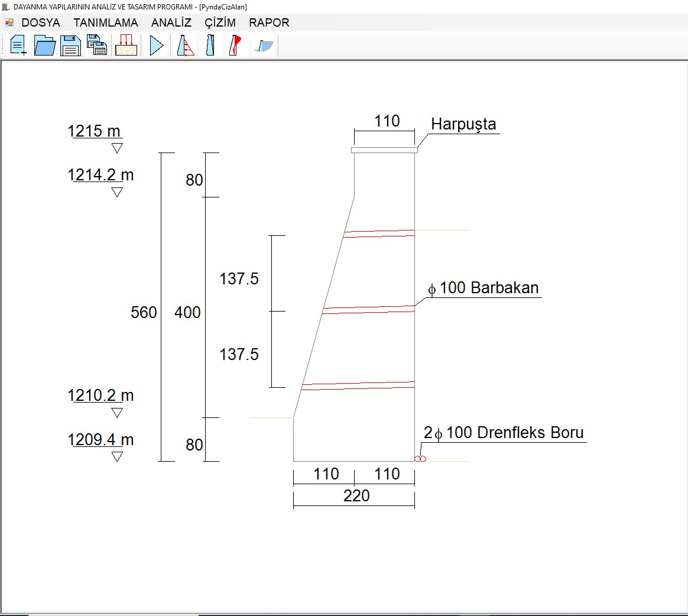This screenshot has height=616, width=688.
Task: Select the 2ϕ100 Drenfleks Boru label
Action: click(504, 433)
